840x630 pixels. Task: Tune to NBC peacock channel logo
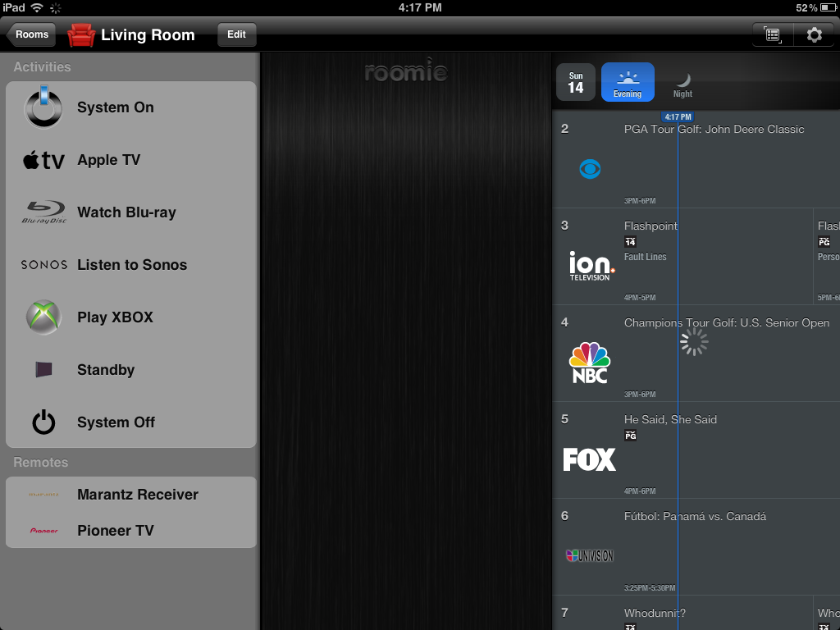589,363
